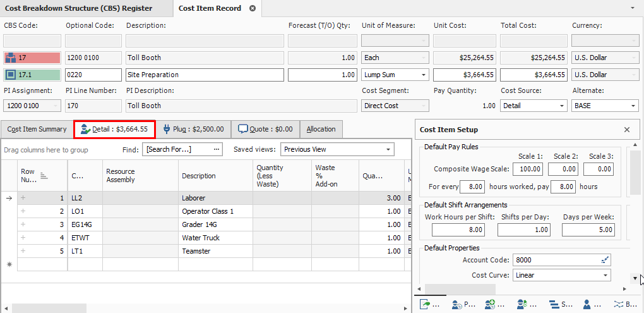Click the Account Code lookup icon beside 8000
This screenshot has height=313, width=644.
pos(605,260)
